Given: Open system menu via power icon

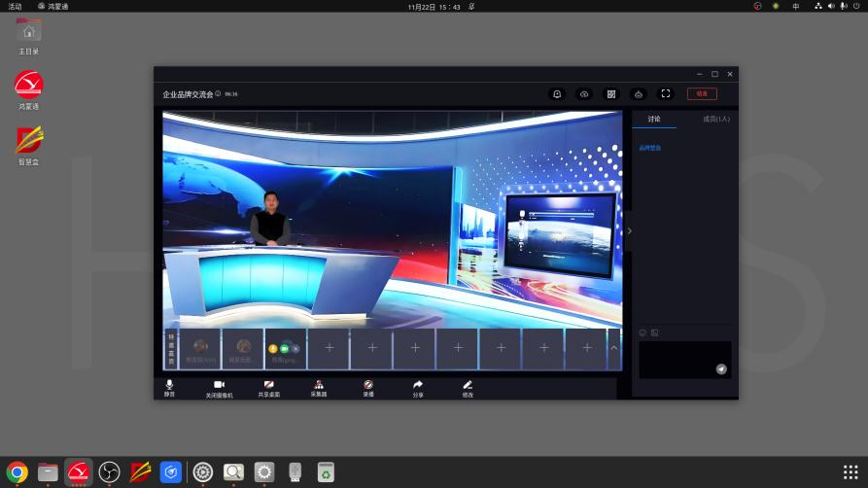Looking at the screenshot, I should [x=855, y=6].
